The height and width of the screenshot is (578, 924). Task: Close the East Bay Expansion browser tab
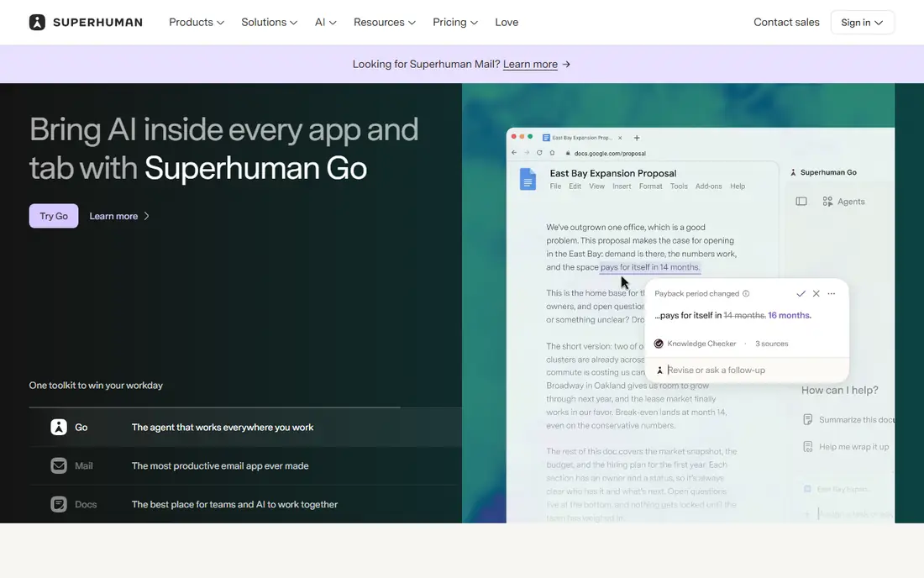[x=620, y=138]
